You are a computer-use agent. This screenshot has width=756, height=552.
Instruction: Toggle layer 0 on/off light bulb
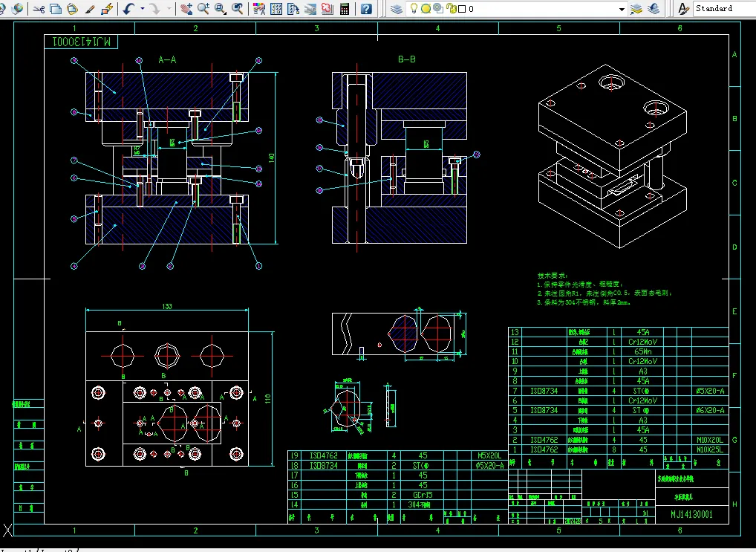[x=414, y=8]
